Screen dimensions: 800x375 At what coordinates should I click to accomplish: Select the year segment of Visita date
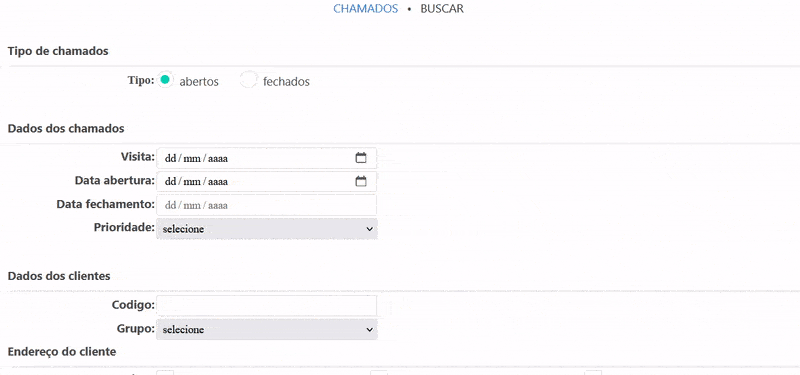tap(218, 159)
